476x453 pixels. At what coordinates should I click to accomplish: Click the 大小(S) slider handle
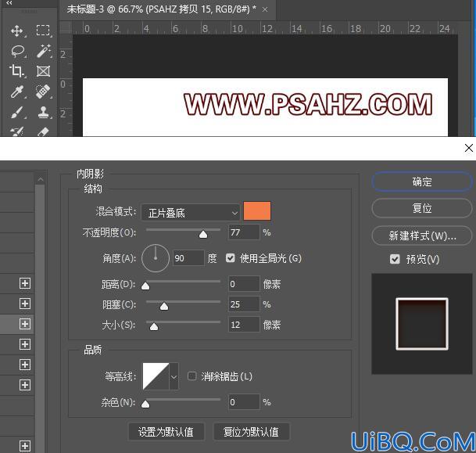tap(154, 326)
